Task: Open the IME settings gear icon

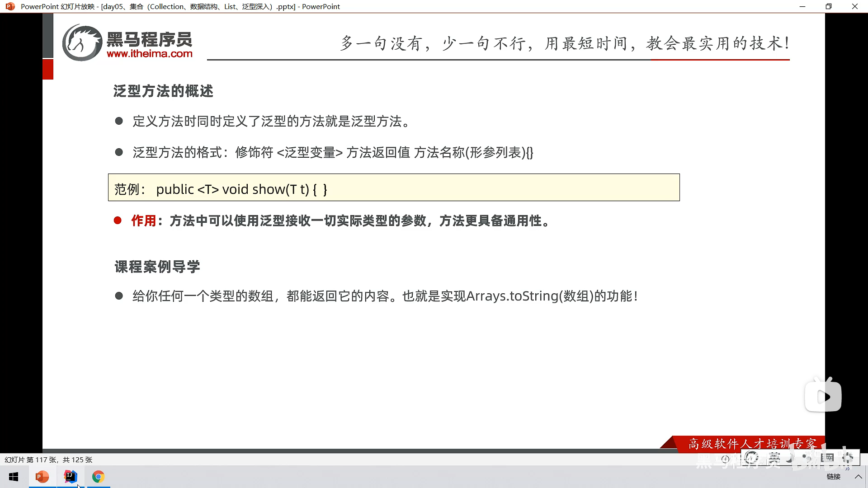Action: pos(848,458)
